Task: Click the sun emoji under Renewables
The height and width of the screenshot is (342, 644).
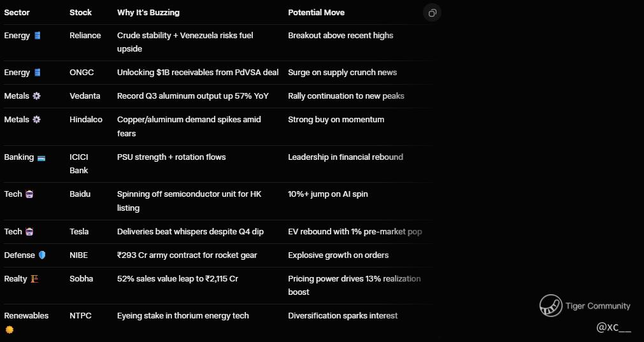Action: 9,329
